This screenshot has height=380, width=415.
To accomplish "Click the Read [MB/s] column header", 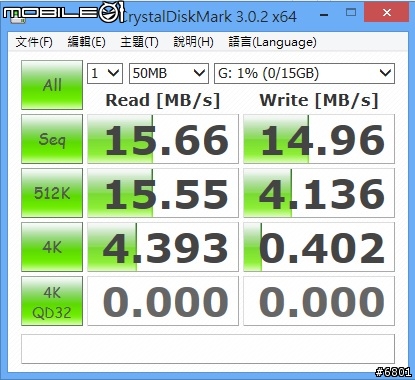I will pos(163,100).
